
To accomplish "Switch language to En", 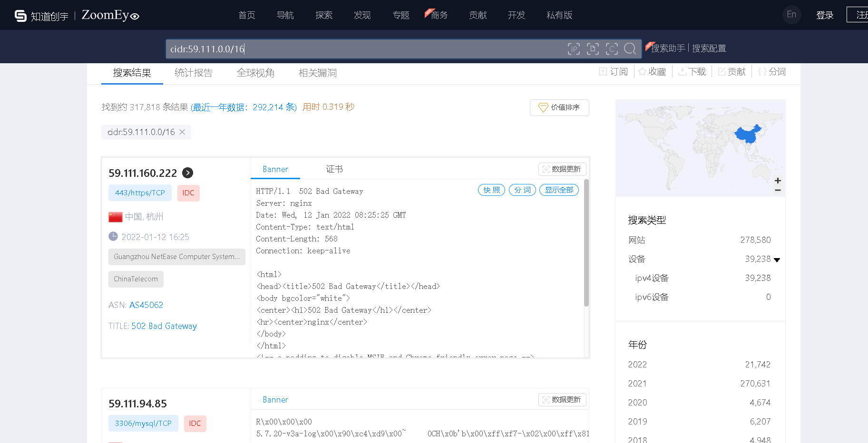I will point(791,14).
